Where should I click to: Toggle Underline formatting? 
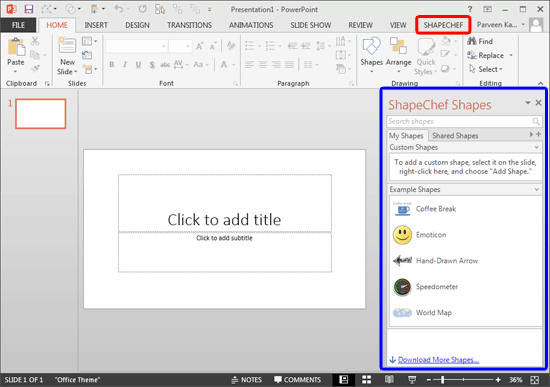(138, 65)
